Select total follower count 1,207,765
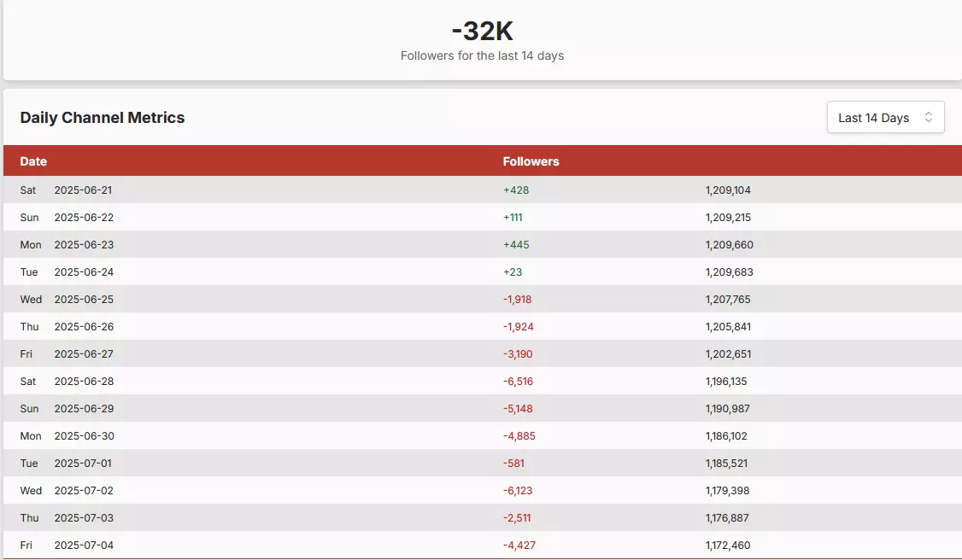962x560 pixels. 728,300
